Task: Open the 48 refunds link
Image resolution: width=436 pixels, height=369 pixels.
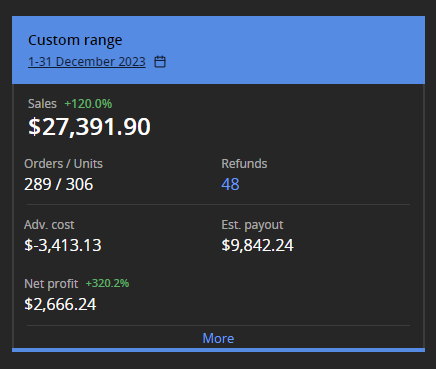Action: click(230, 184)
